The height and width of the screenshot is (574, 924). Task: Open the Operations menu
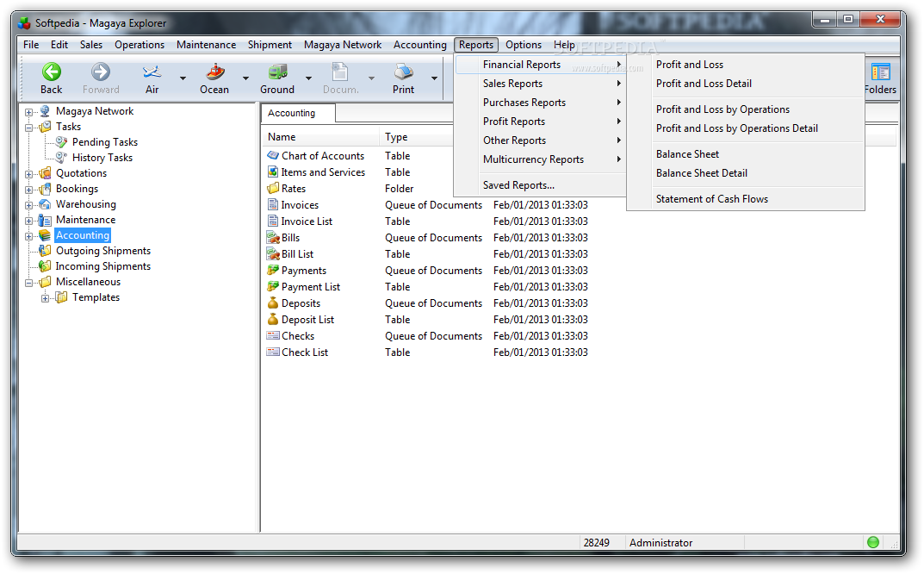pyautogui.click(x=140, y=45)
